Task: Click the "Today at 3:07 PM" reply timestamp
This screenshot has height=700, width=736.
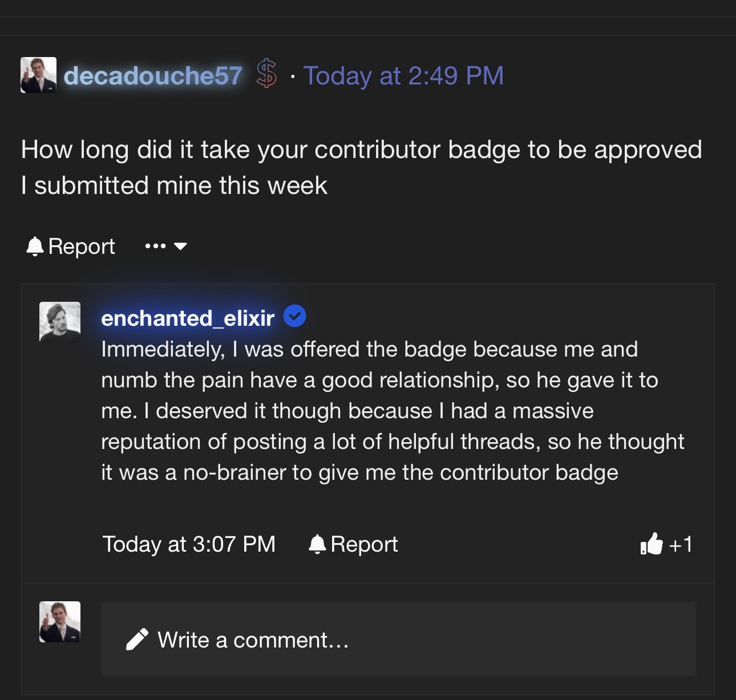Action: [x=189, y=544]
